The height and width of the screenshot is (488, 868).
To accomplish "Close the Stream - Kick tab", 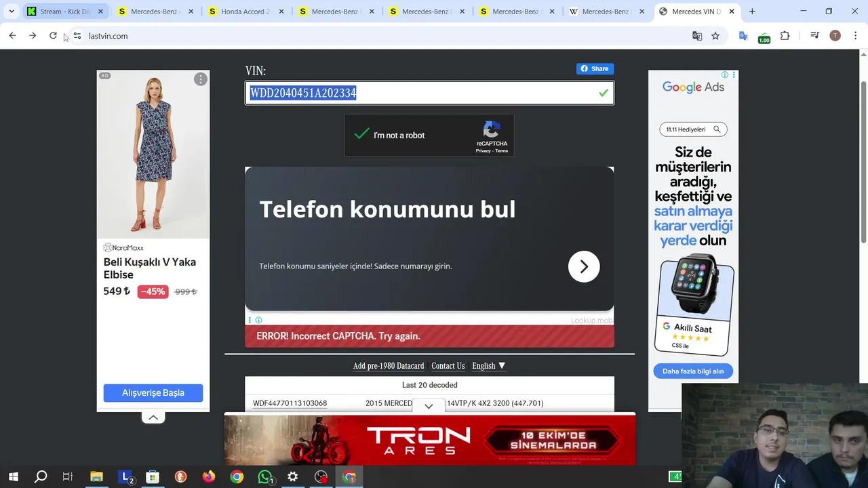I will 100,12.
